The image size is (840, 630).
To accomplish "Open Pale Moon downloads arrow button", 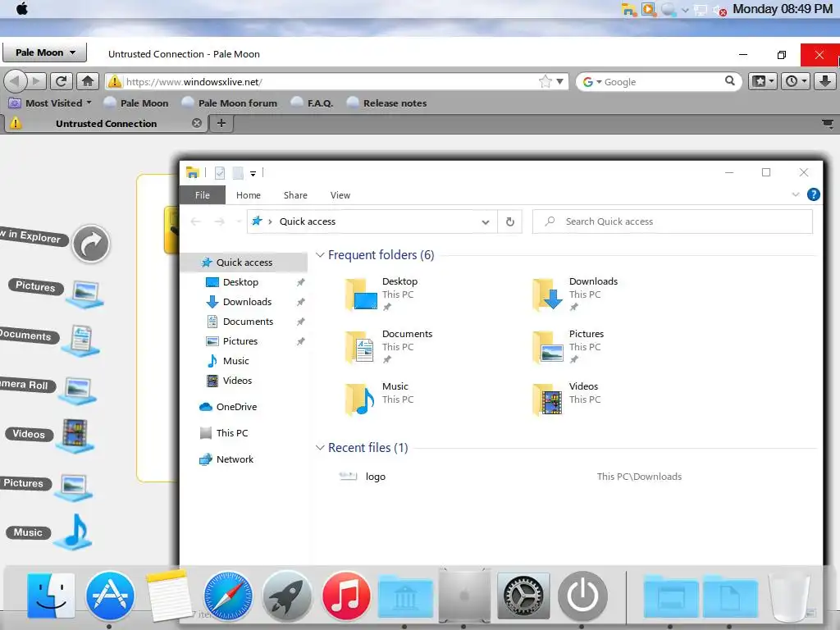I will point(825,81).
